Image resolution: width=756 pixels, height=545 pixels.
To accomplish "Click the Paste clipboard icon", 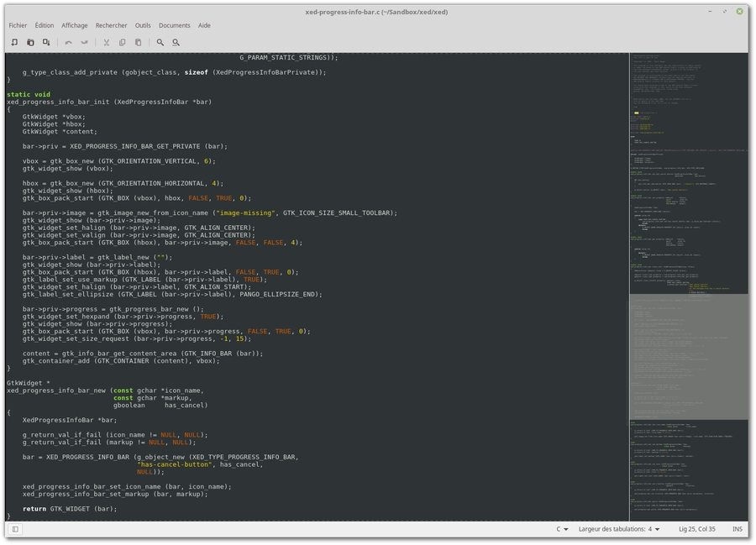I will 138,42.
